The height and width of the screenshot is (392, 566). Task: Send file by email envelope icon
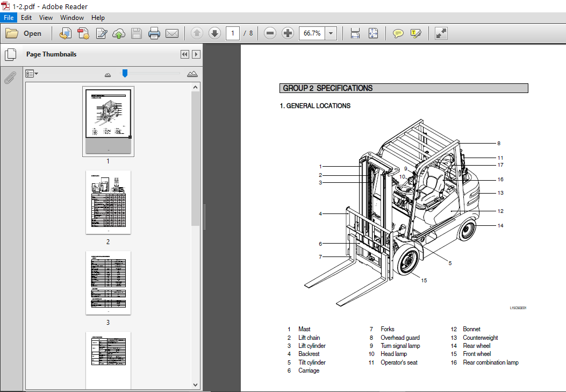click(x=172, y=33)
